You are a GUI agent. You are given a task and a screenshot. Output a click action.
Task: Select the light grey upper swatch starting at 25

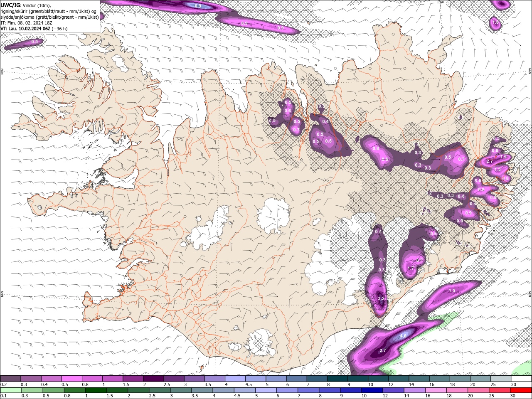coord(500,379)
